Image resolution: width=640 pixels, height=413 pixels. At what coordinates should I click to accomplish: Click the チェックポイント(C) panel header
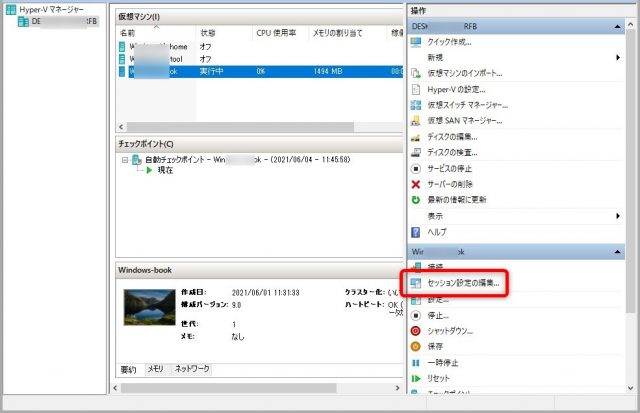(x=260, y=144)
